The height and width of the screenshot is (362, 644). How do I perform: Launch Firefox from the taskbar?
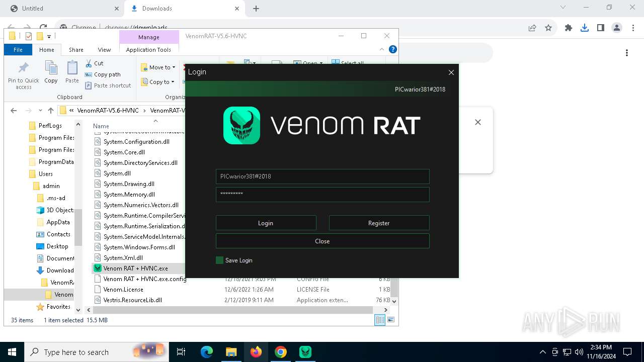point(256,352)
